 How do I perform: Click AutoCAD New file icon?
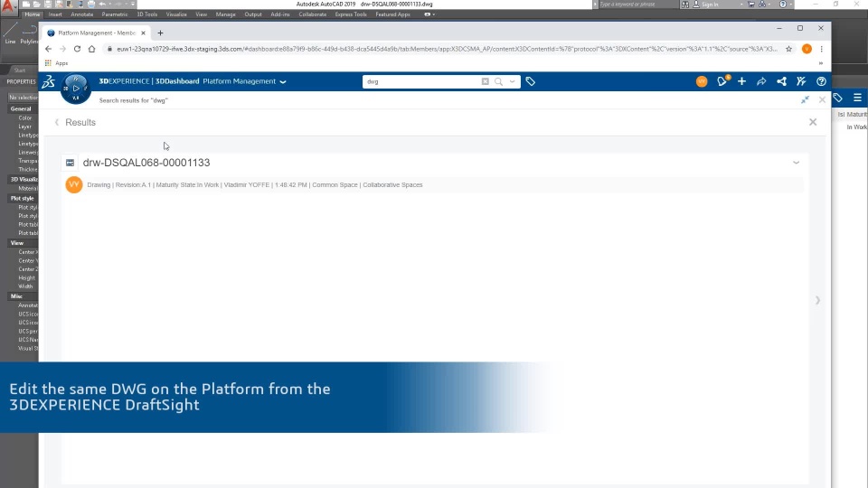[x=26, y=5]
